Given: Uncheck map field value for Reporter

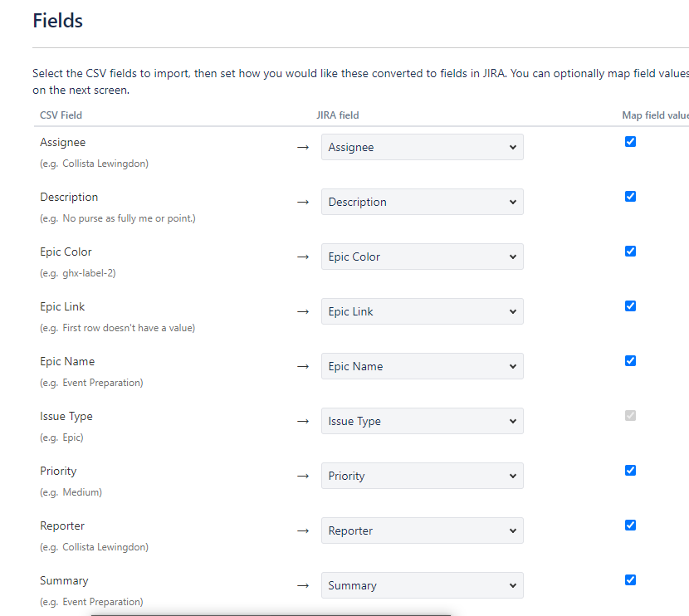Looking at the screenshot, I should [630, 525].
